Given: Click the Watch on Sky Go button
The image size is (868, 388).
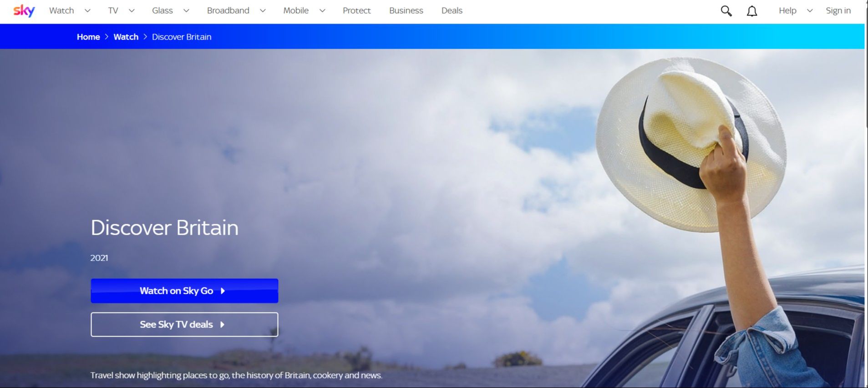Looking at the screenshot, I should (184, 291).
